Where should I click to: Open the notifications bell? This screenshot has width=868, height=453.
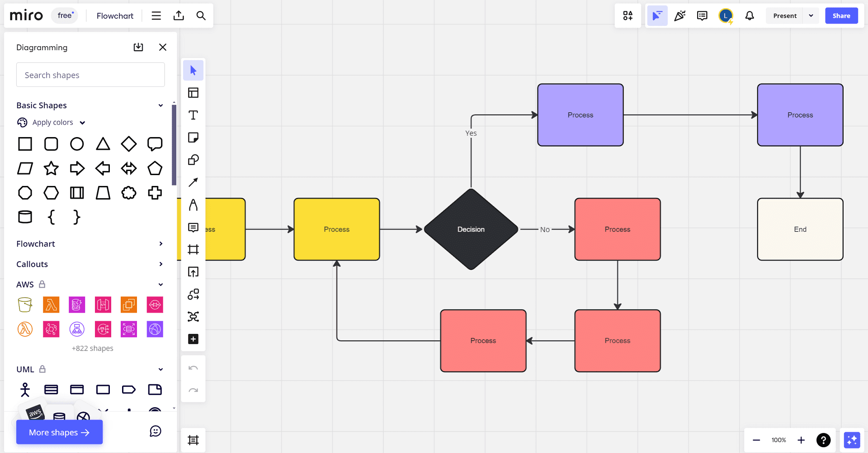coord(750,16)
